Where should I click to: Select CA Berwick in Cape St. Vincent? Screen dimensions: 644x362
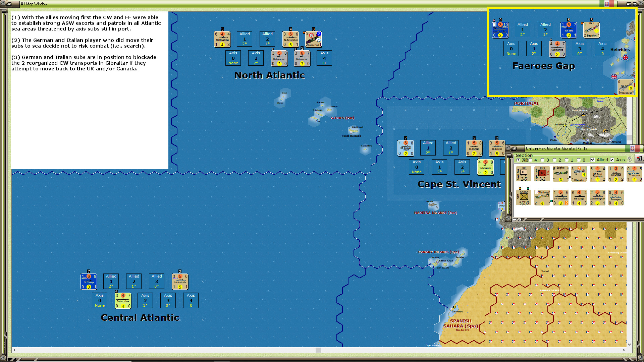tap(497, 148)
